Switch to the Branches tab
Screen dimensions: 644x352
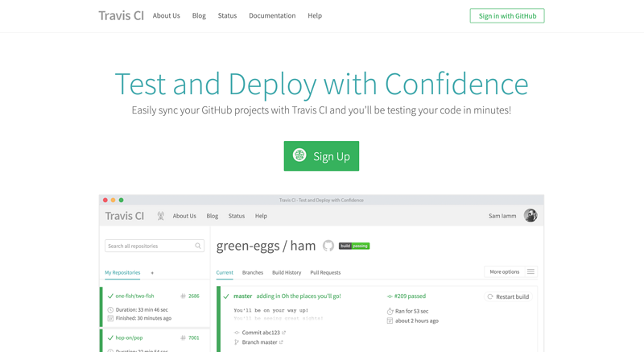(x=253, y=273)
